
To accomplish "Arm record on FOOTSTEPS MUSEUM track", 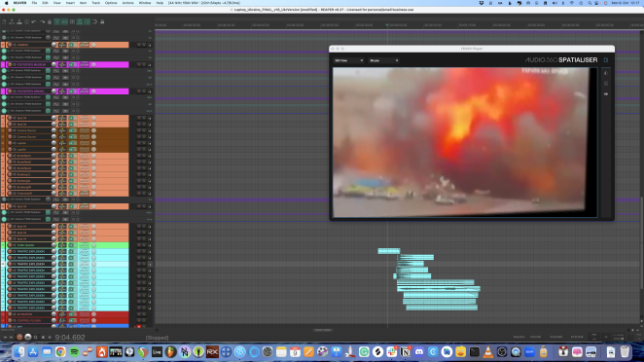I will (x=10, y=64).
